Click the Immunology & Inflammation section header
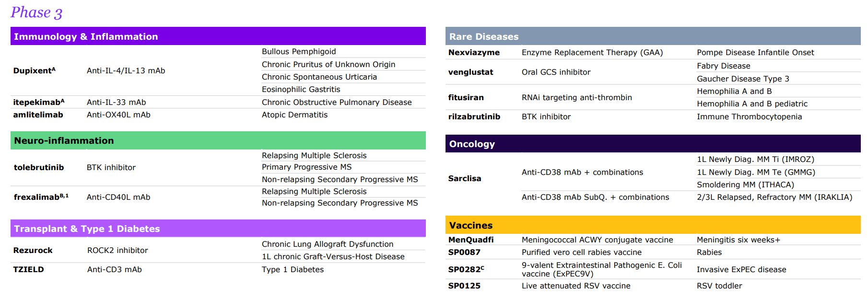Image resolution: width=868 pixels, height=299 pixels. [x=86, y=36]
